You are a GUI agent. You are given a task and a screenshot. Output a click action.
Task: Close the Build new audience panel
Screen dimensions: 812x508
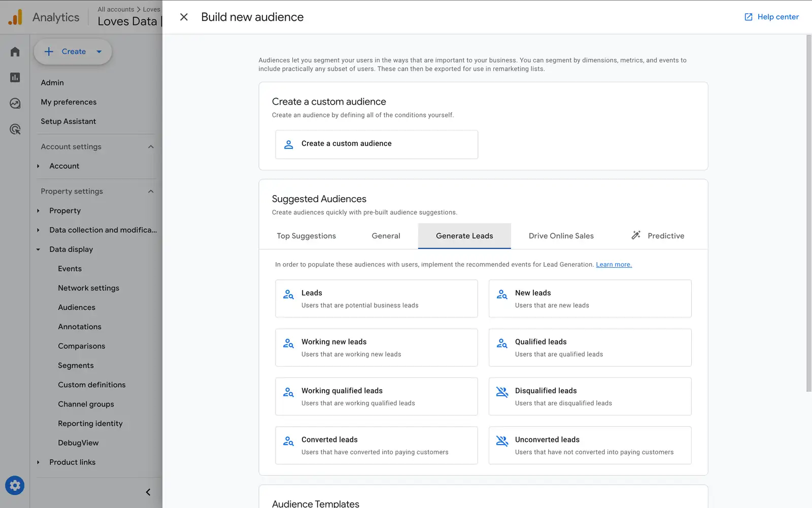[x=183, y=17]
